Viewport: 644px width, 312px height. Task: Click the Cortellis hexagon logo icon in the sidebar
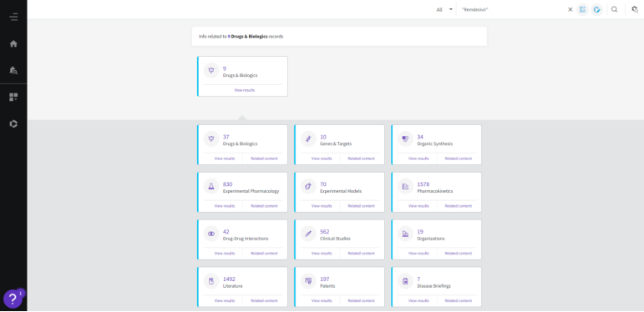[x=13, y=123]
